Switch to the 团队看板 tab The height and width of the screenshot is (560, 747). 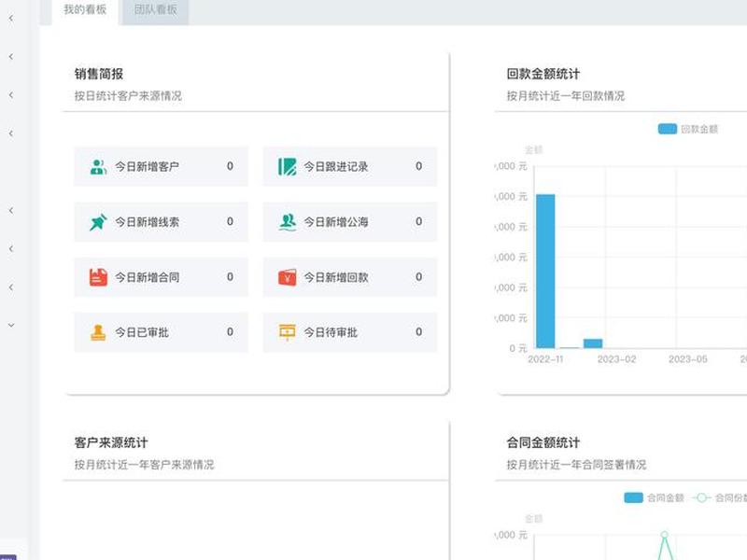tap(155, 9)
